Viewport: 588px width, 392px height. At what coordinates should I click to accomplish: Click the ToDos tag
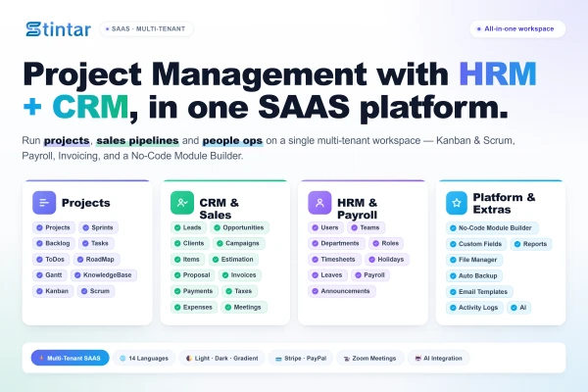click(51, 259)
